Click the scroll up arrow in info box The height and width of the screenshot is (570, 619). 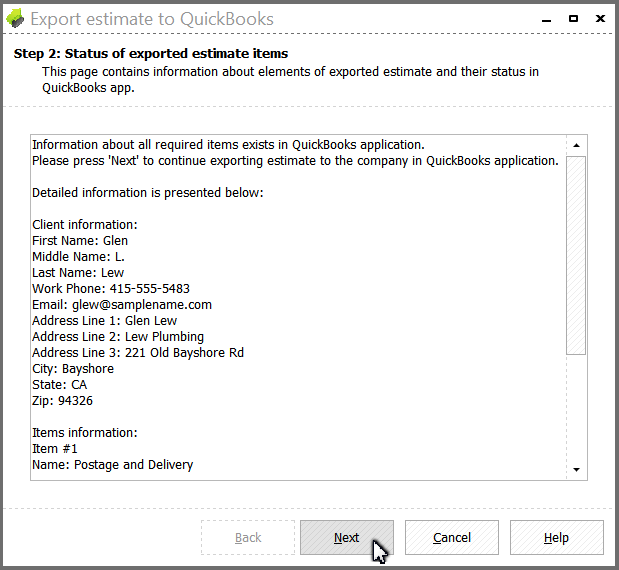[x=576, y=145]
